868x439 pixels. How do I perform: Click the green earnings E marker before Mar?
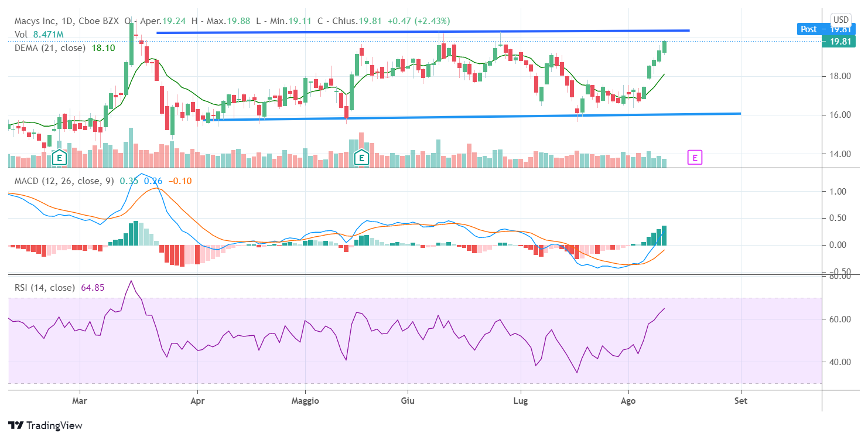[x=59, y=157]
